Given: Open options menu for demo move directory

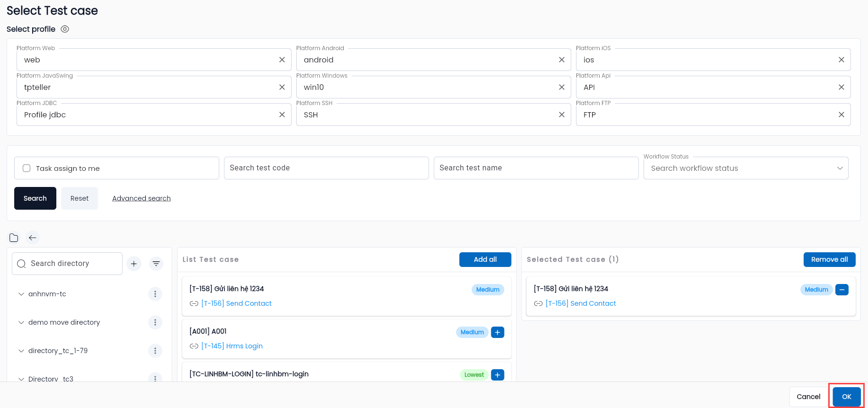Looking at the screenshot, I should (x=155, y=322).
